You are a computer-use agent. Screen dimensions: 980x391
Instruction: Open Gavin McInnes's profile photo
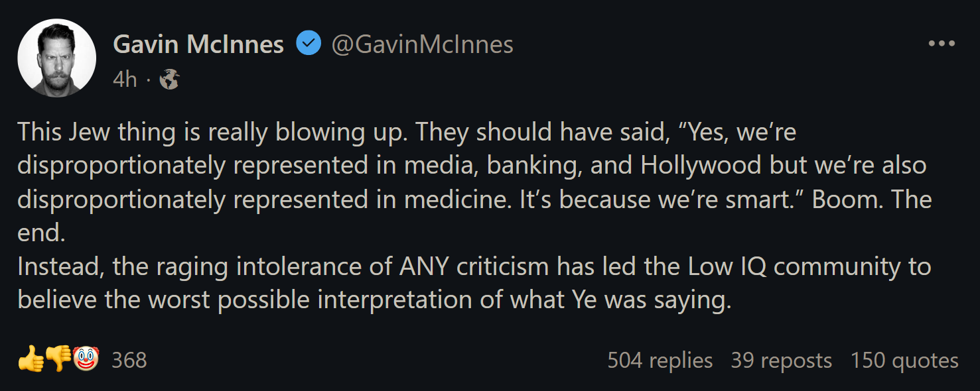click(56, 58)
